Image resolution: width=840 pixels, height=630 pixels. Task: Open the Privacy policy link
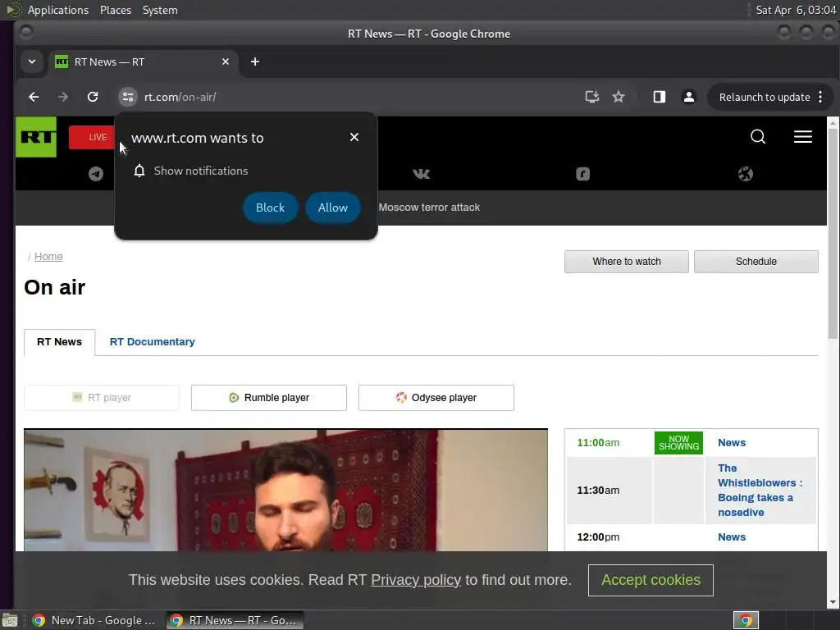point(416,580)
